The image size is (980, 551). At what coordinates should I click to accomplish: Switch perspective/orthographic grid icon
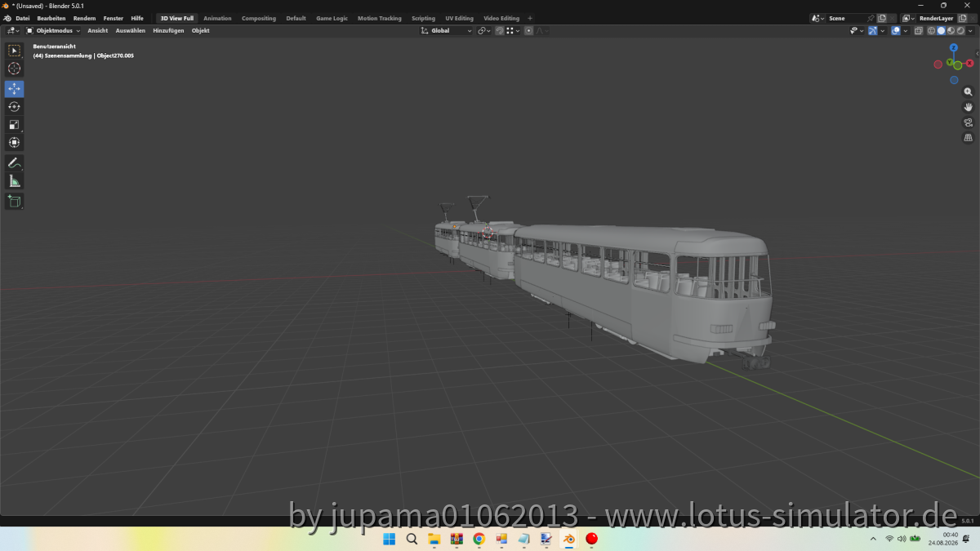969,138
